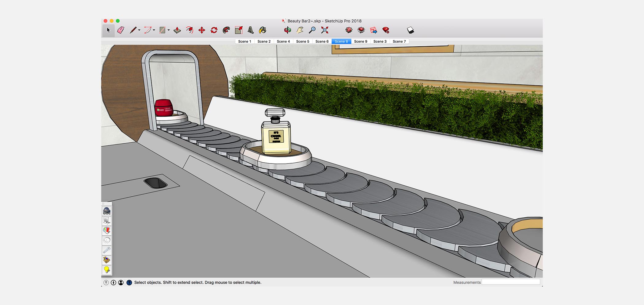Click inside the Measurements input box

511,282
